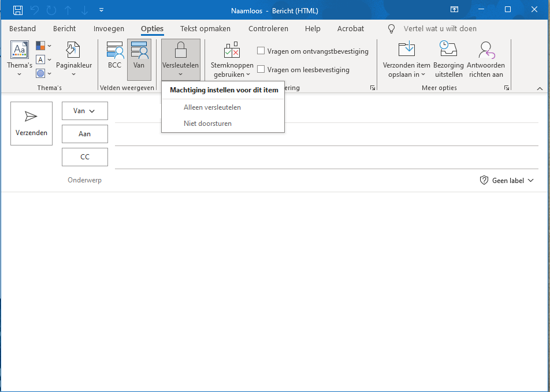Enable Vragen om leesbevestiging checkbox

261,69
